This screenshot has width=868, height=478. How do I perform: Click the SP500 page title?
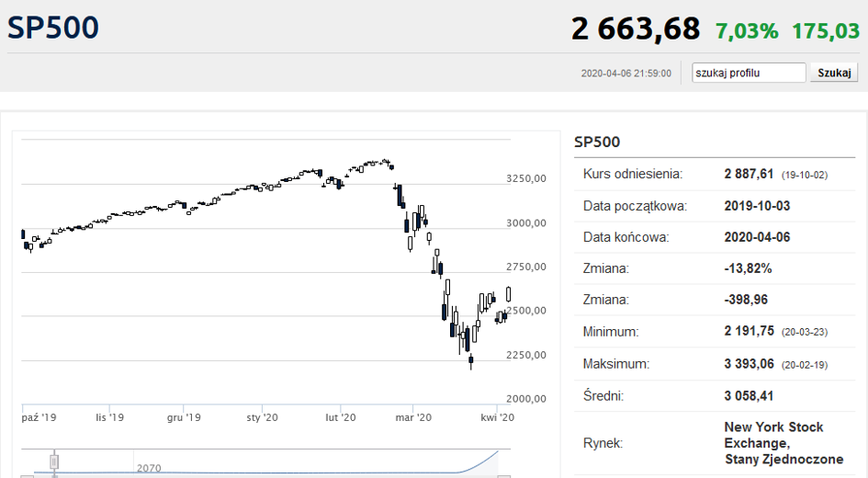coord(53,28)
